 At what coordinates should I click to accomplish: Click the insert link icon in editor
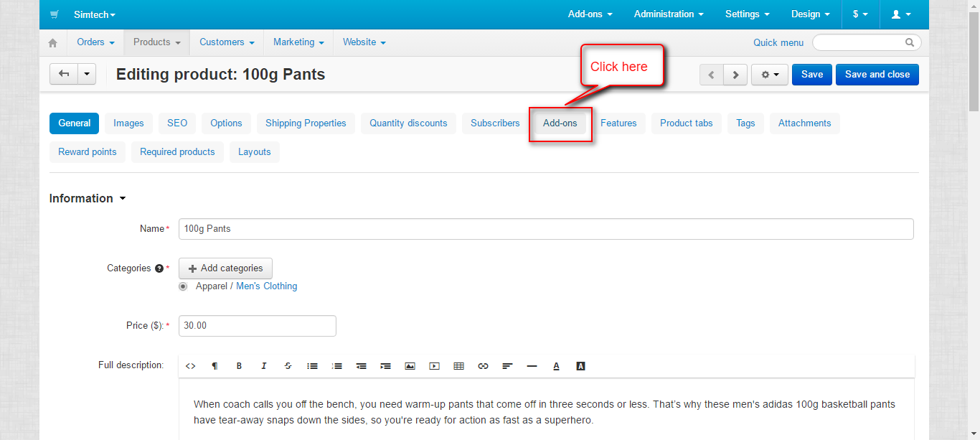click(483, 366)
